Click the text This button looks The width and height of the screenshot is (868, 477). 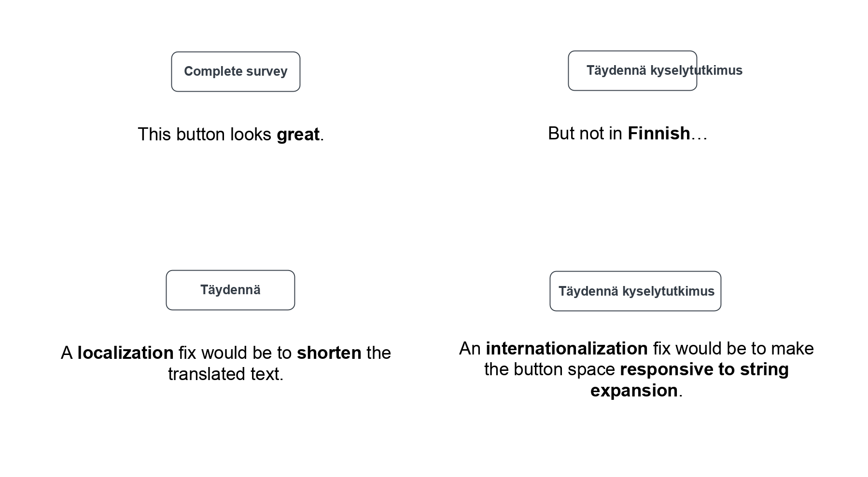click(205, 134)
